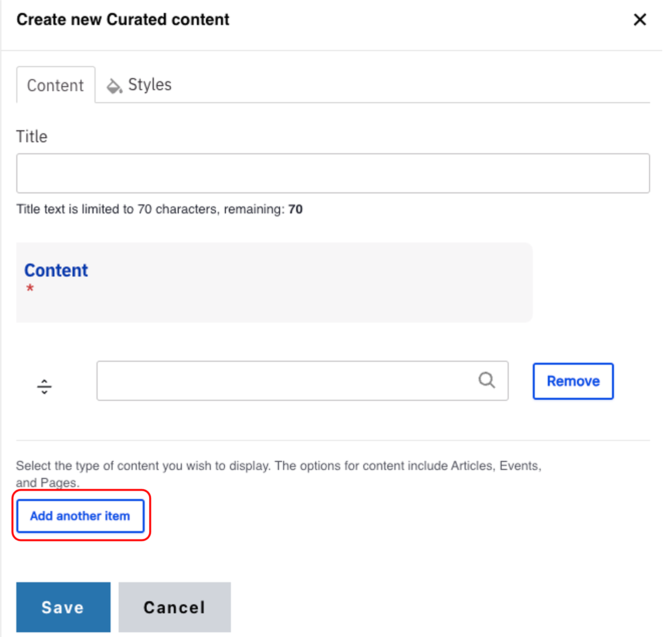Save the curated content
672x637 pixels.
[63, 608]
